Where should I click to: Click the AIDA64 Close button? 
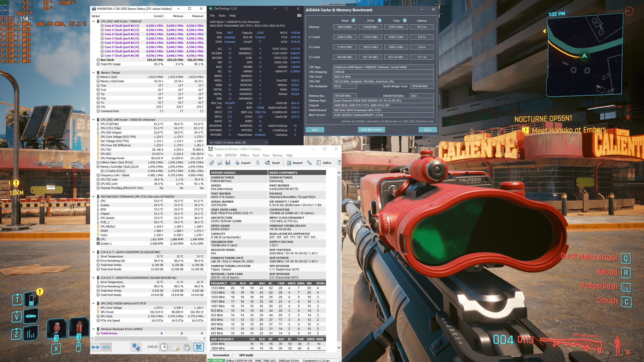(x=428, y=129)
